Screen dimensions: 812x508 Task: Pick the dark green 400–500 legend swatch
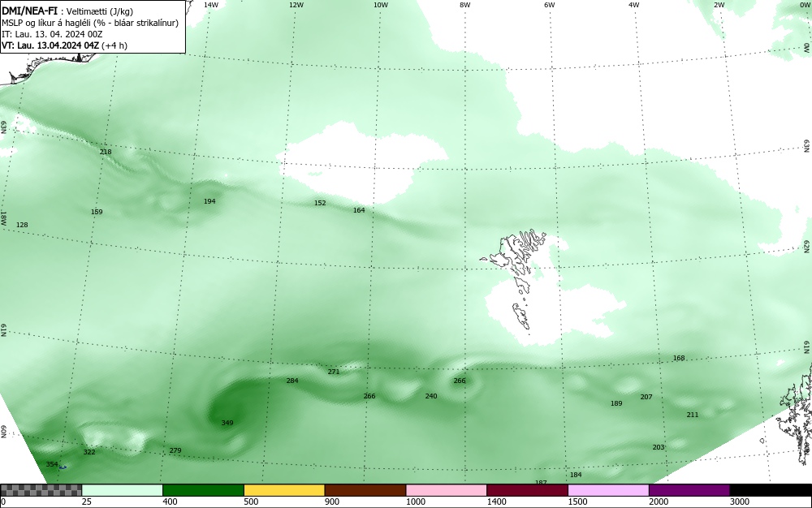coord(203,490)
